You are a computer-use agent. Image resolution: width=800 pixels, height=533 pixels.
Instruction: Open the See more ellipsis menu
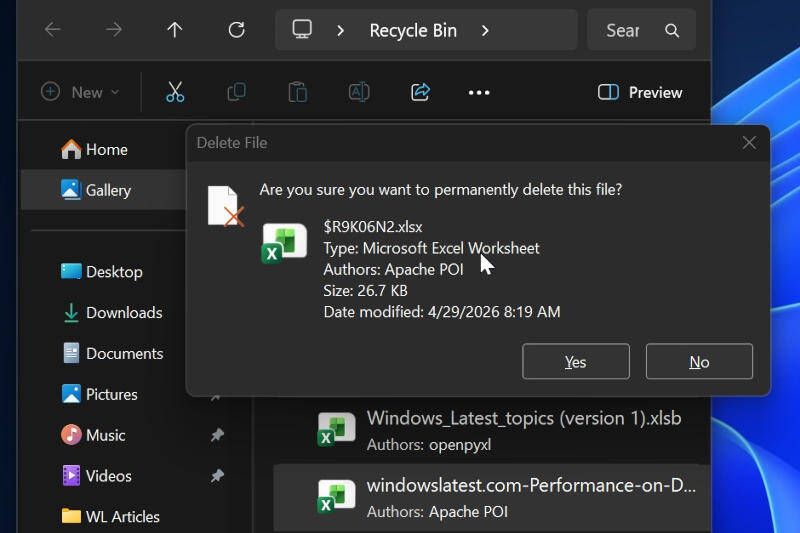coord(479,92)
